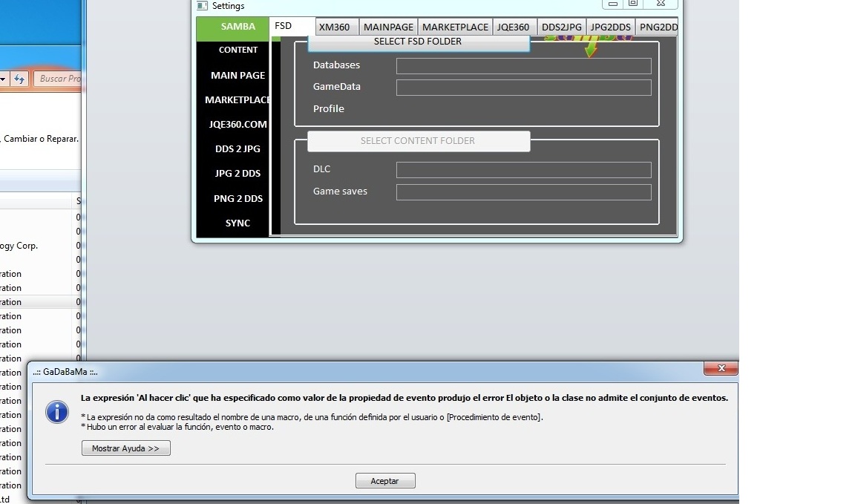Click refresh arrows icon in background window

[19, 79]
